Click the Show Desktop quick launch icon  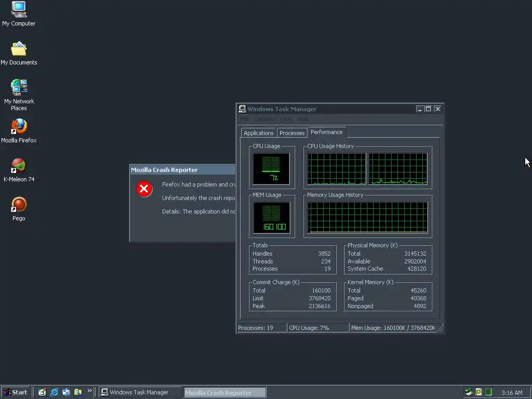pos(42,392)
